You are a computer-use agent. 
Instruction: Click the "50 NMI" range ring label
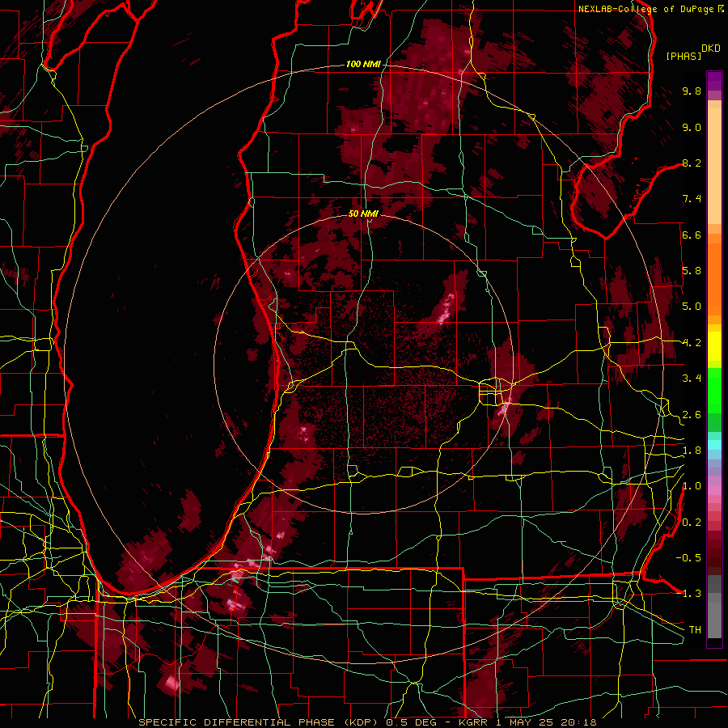[363, 214]
